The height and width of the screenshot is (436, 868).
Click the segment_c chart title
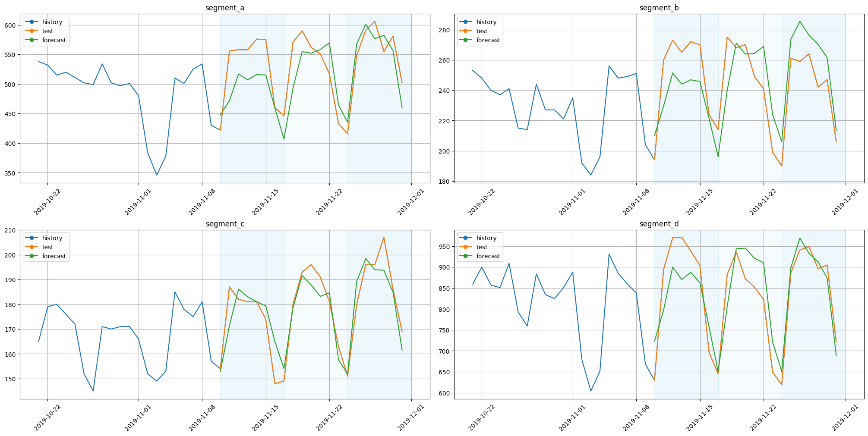pos(225,224)
